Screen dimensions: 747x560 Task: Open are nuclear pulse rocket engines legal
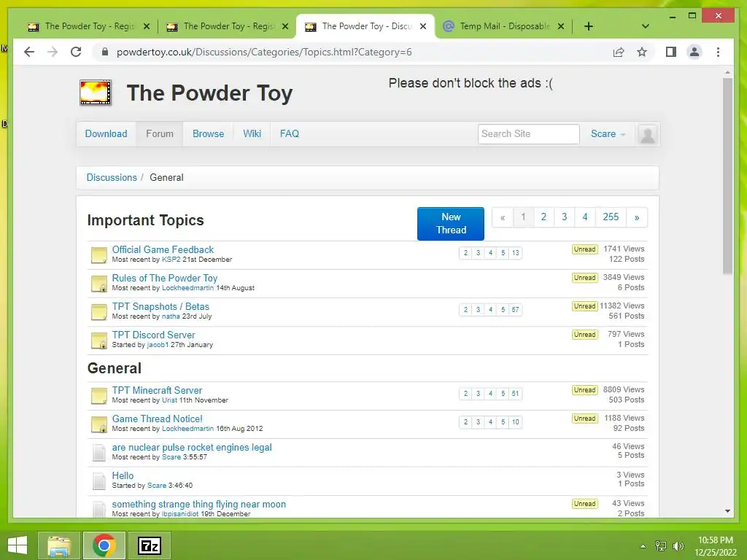click(x=192, y=447)
